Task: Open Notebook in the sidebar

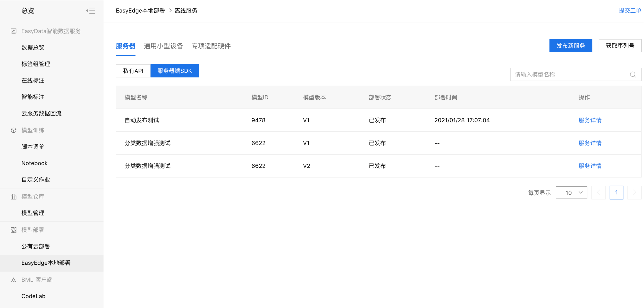Action: click(34, 163)
